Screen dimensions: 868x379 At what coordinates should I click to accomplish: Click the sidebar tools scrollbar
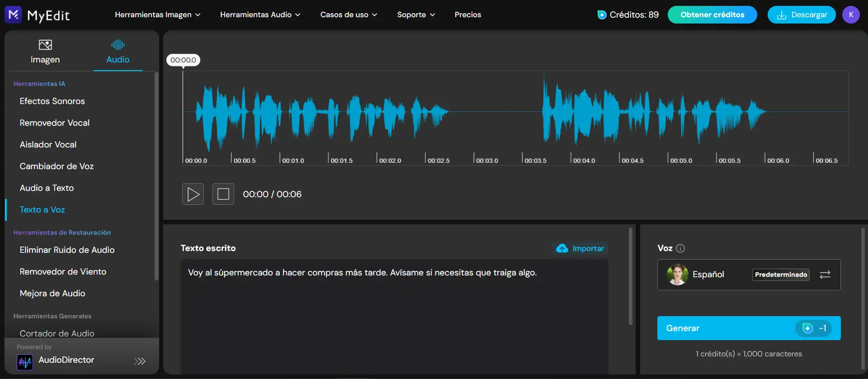pos(156,176)
